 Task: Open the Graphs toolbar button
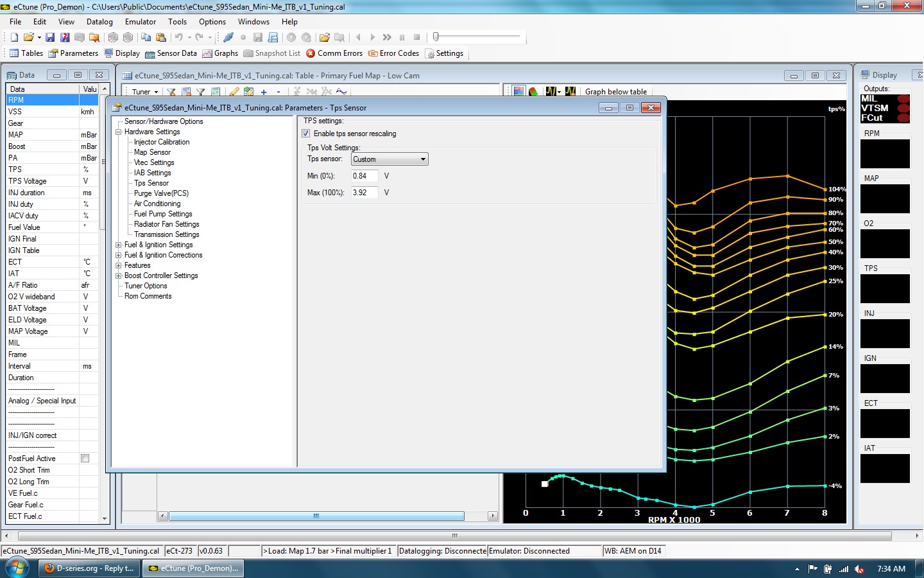tap(220, 53)
